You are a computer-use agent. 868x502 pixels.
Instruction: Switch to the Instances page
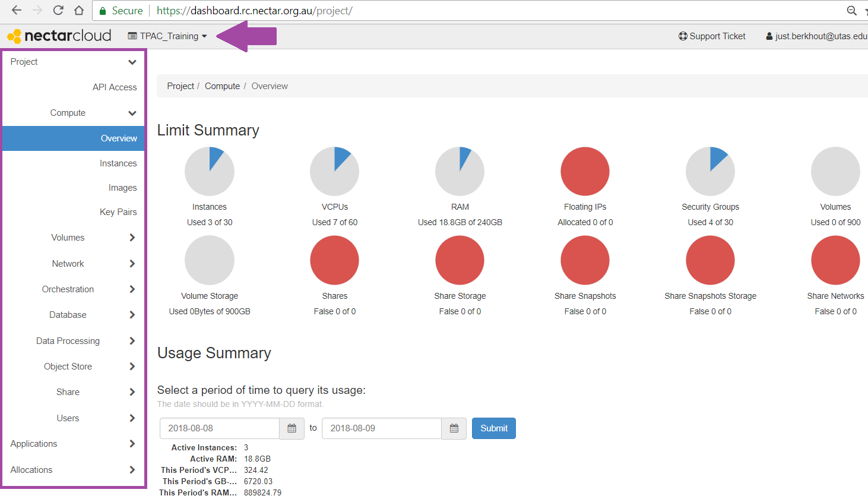click(118, 163)
